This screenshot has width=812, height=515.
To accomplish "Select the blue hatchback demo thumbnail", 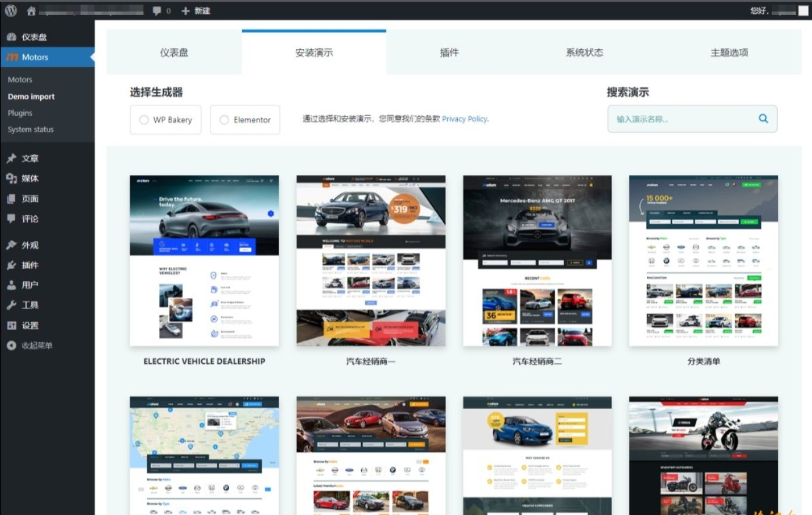I will (x=537, y=456).
